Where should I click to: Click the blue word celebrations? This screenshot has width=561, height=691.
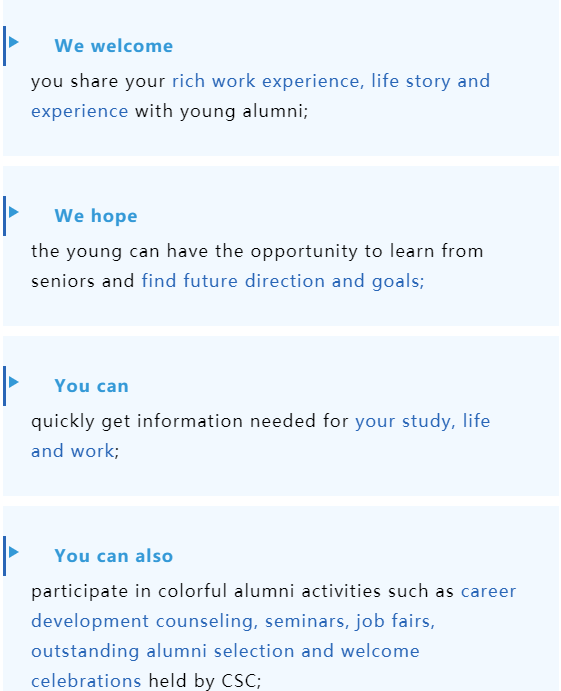click(x=86, y=681)
